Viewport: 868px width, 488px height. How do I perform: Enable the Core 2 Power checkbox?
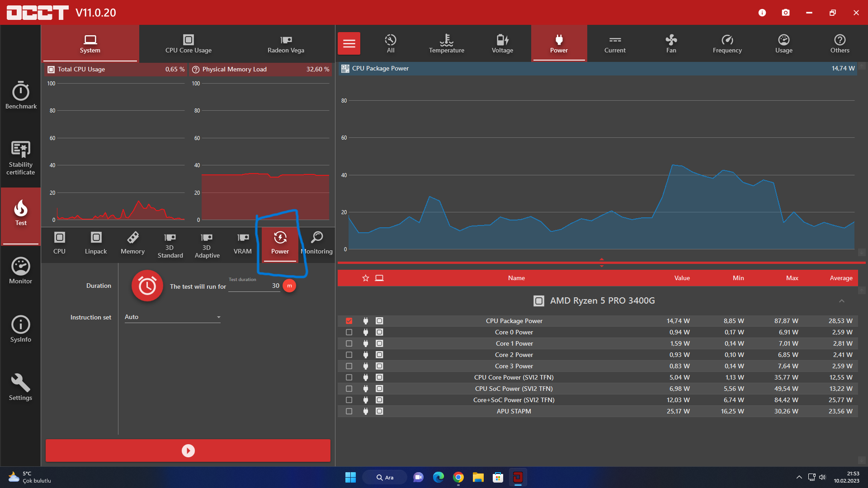349,355
